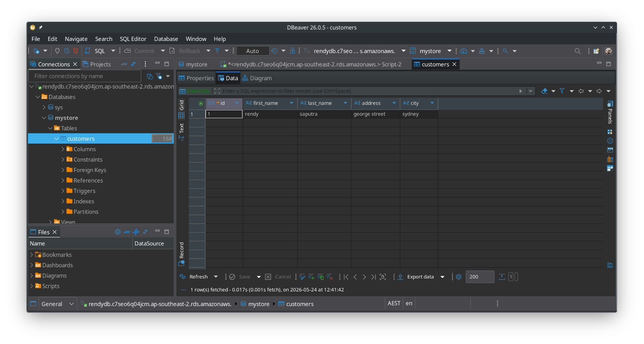Jump to first row with navigation icon
Image resolution: width=644 pixels, height=344 pixels.
[x=346, y=277]
